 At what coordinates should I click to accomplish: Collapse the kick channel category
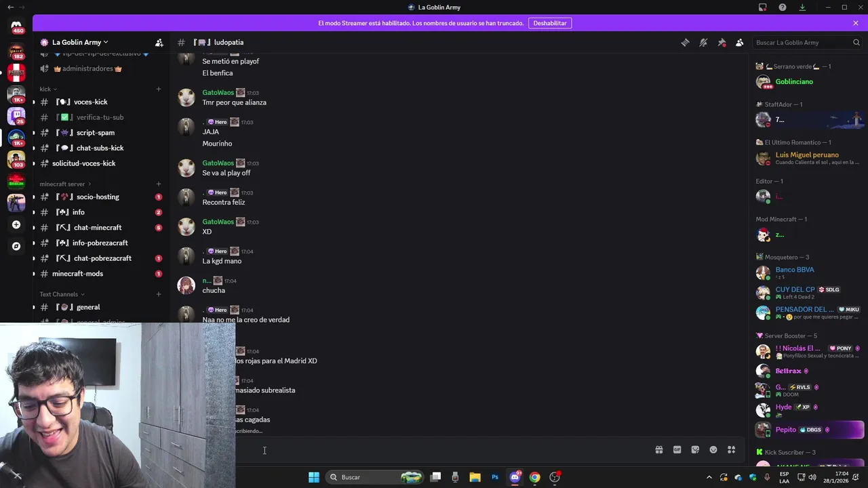[x=47, y=89]
